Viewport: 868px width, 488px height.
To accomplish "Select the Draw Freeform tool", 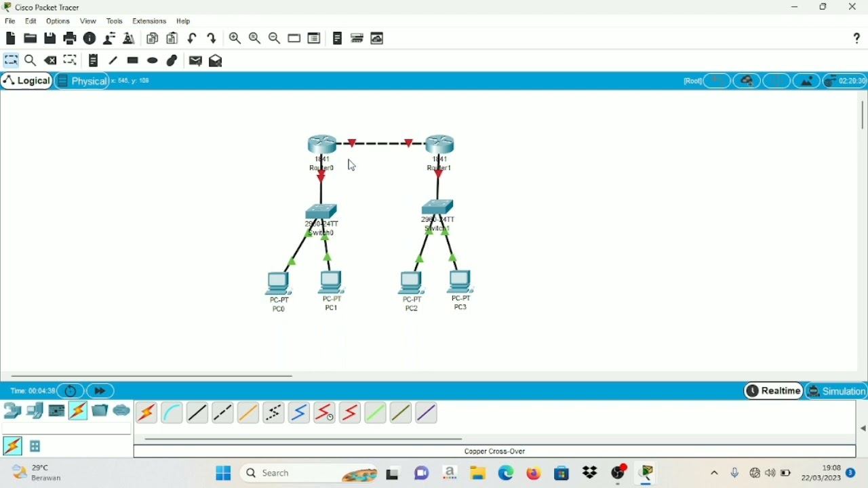I will coord(173,61).
